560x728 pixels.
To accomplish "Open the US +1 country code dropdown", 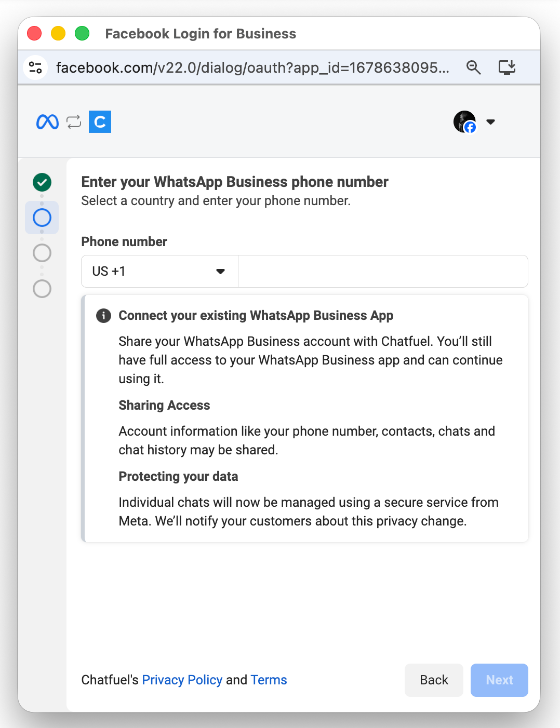I will pyautogui.click(x=159, y=271).
